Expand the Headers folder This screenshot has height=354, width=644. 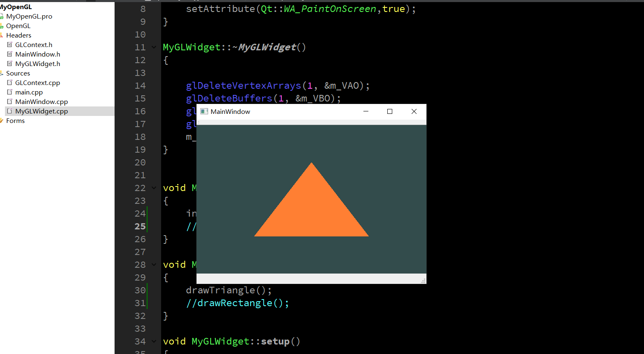(19, 35)
